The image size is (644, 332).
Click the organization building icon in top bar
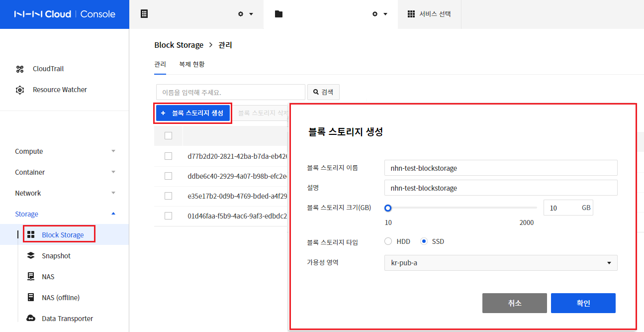tap(144, 14)
